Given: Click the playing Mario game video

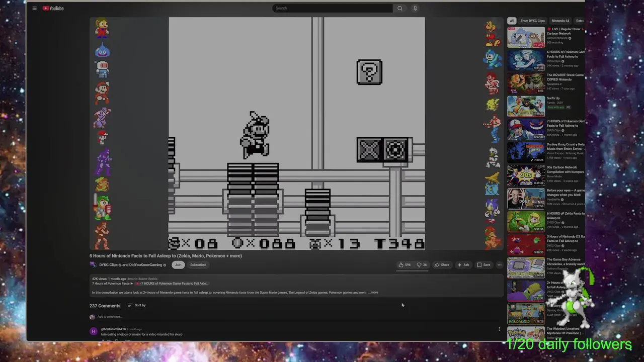Looking at the screenshot, I should (297, 133).
